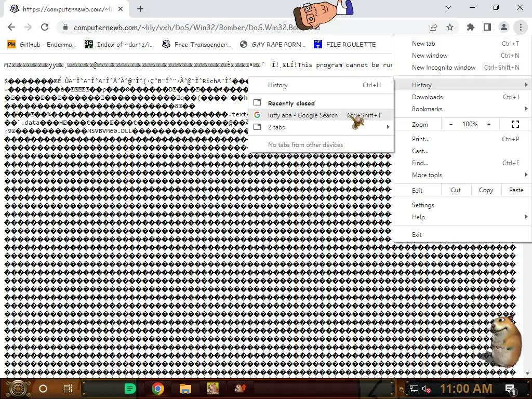The height and width of the screenshot is (399, 532).
Task: Toggle the browser side panel icon
Action: (487, 27)
